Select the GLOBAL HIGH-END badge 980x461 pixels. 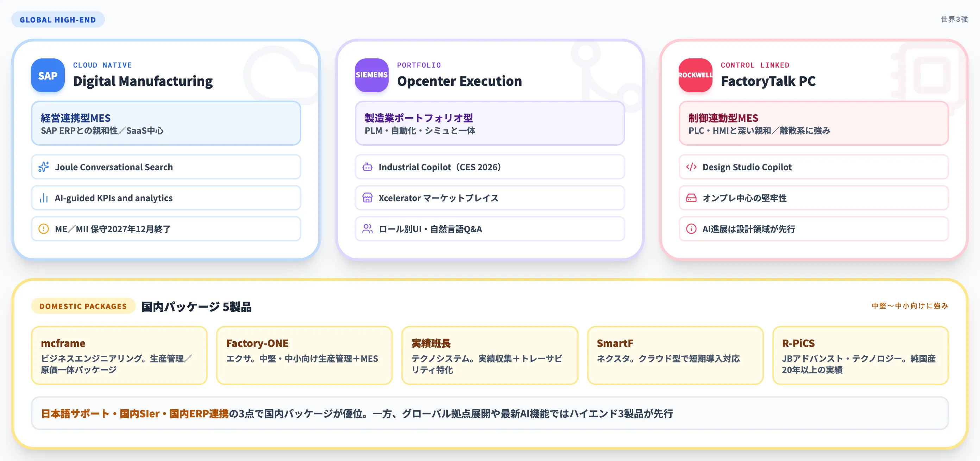coord(58,20)
